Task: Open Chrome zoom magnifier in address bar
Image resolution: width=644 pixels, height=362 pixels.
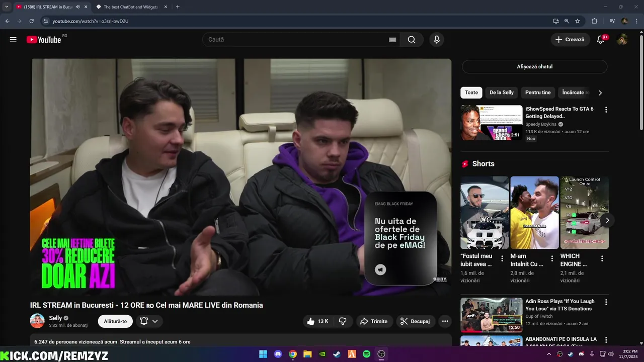Action: [567, 21]
